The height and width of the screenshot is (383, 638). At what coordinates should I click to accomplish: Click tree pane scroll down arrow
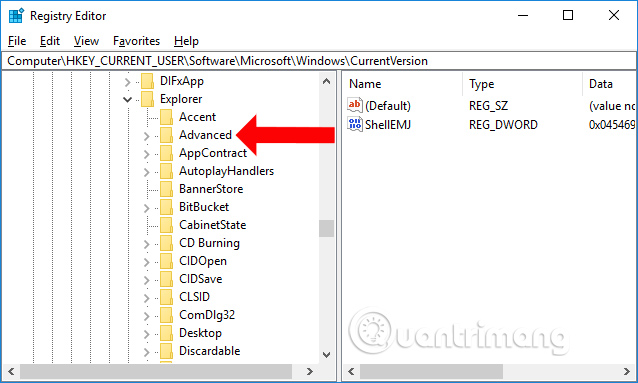(x=326, y=355)
